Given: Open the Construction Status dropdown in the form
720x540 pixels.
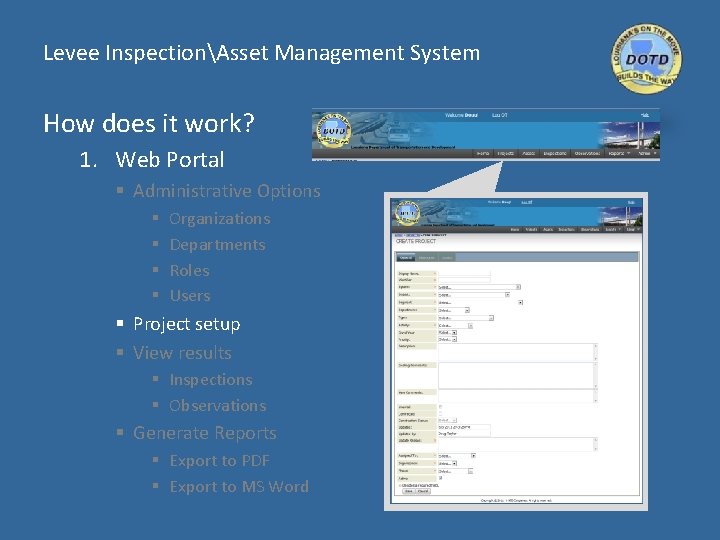Looking at the screenshot, I should coord(448,421).
